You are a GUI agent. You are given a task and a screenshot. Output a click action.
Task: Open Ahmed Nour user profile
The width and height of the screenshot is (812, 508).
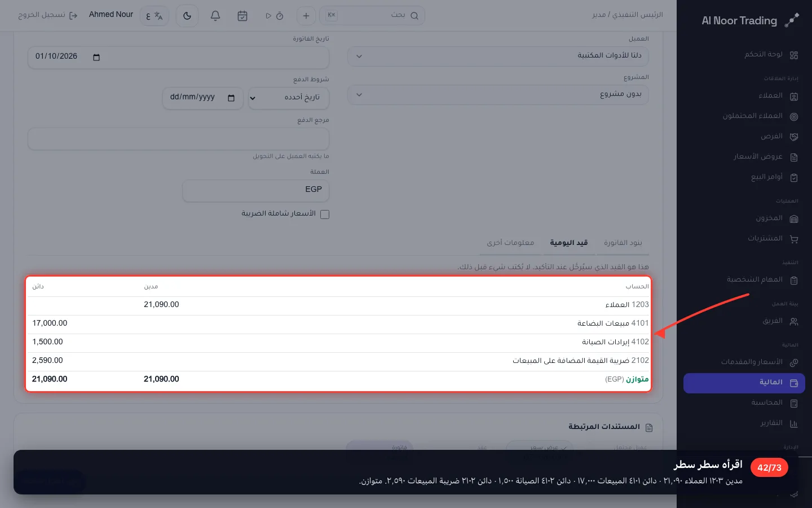pyautogui.click(x=111, y=15)
